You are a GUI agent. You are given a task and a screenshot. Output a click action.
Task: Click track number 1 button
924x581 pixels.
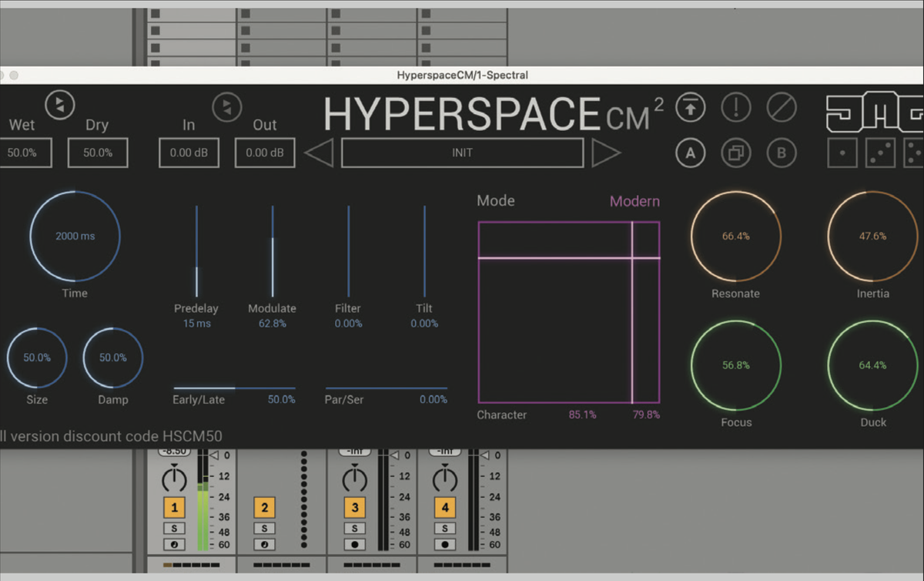click(174, 507)
